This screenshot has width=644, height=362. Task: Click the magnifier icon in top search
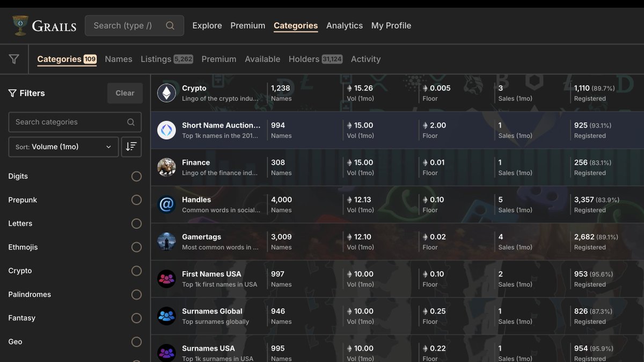pyautogui.click(x=170, y=26)
